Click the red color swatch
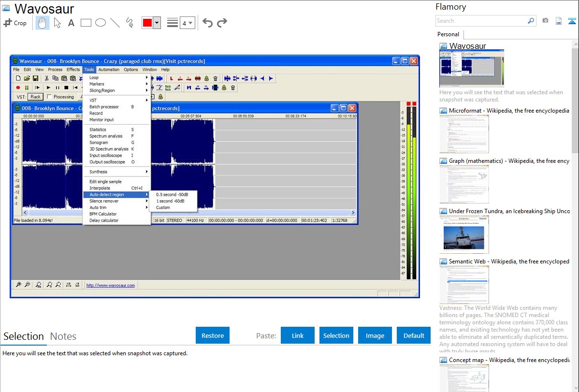 (147, 23)
